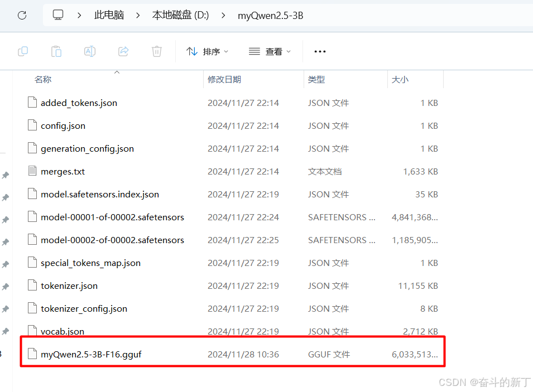The height and width of the screenshot is (392, 533).
Task: Click the 6,033,513... size of gguf file
Action: 415,354
